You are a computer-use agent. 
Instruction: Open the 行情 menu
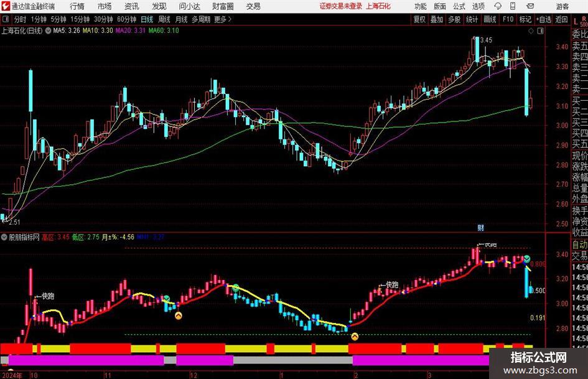tap(77, 6)
